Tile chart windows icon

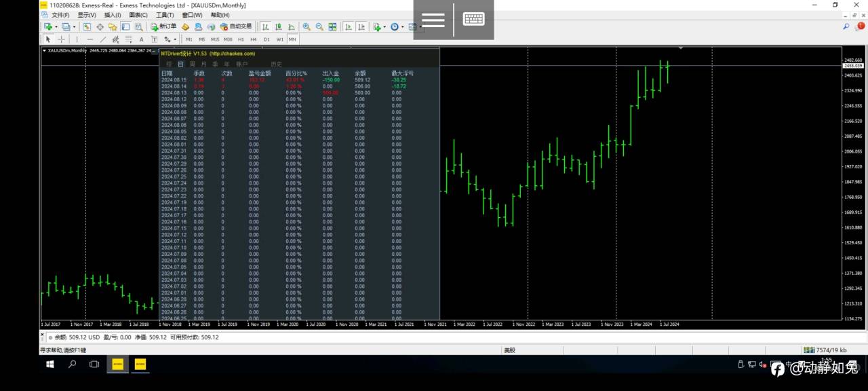332,26
